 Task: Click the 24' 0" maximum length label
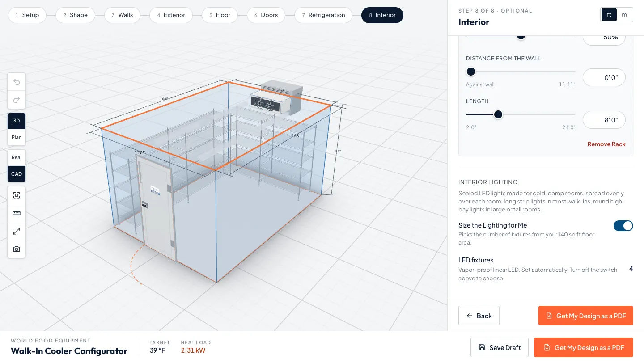(x=568, y=127)
